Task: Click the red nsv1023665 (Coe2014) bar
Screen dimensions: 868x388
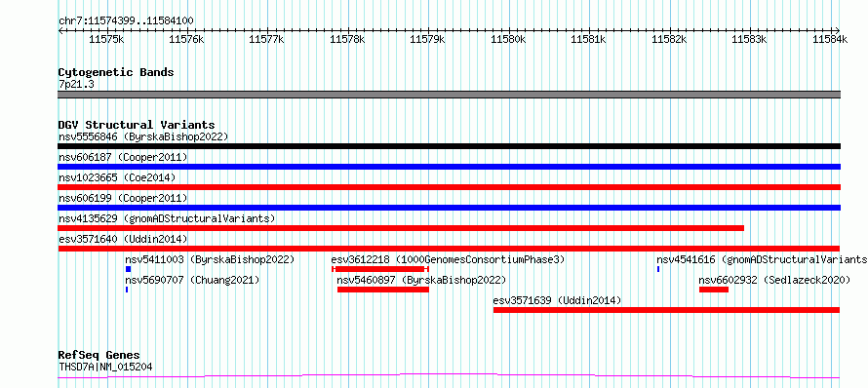Action: [449, 187]
